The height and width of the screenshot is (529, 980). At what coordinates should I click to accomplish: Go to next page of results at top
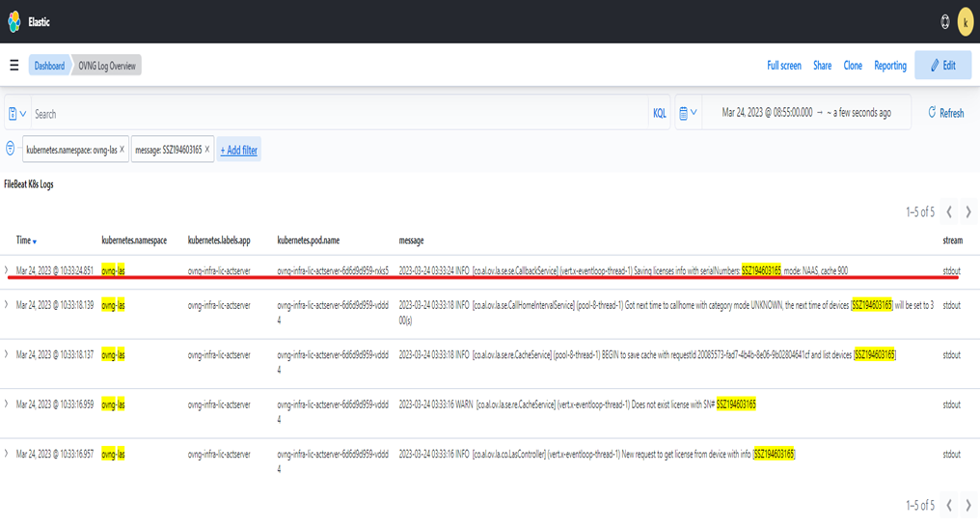tap(968, 211)
